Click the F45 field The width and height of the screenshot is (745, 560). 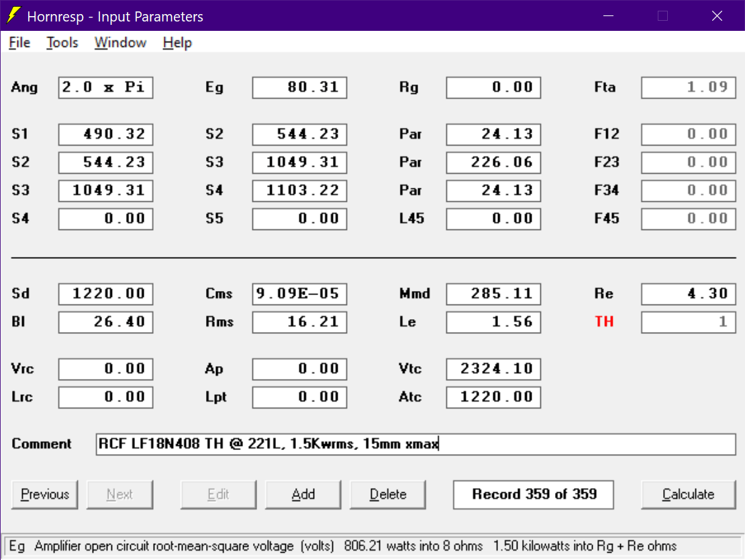click(689, 219)
